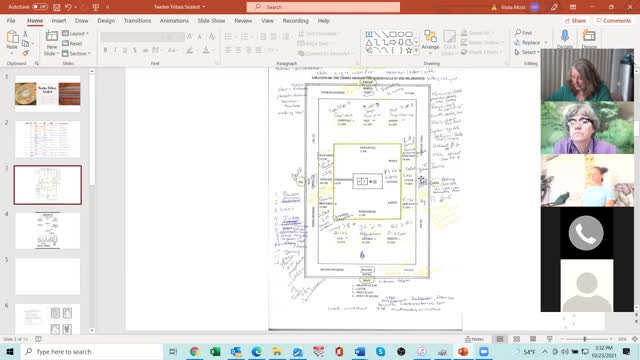Open the Transitions tab

tap(137, 20)
